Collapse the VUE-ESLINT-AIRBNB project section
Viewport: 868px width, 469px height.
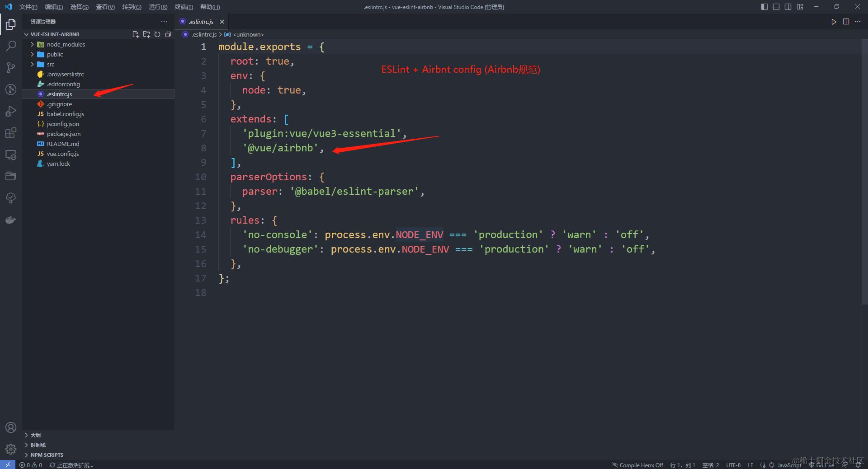tap(55, 34)
